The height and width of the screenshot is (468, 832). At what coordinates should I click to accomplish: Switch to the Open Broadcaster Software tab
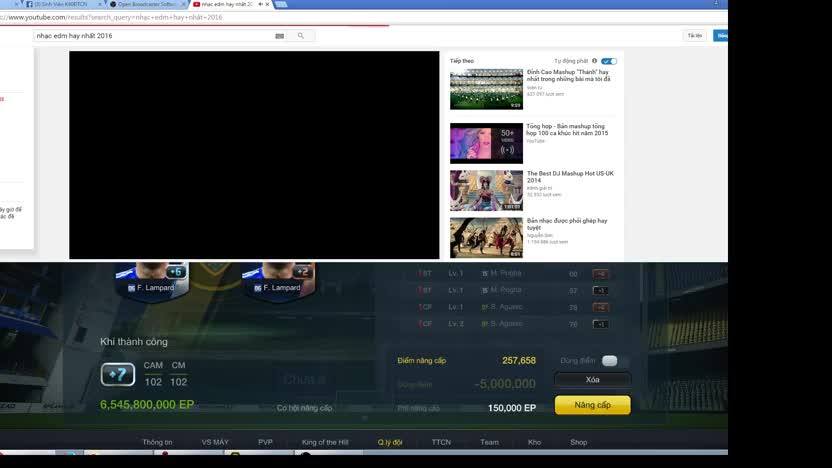(147, 4)
